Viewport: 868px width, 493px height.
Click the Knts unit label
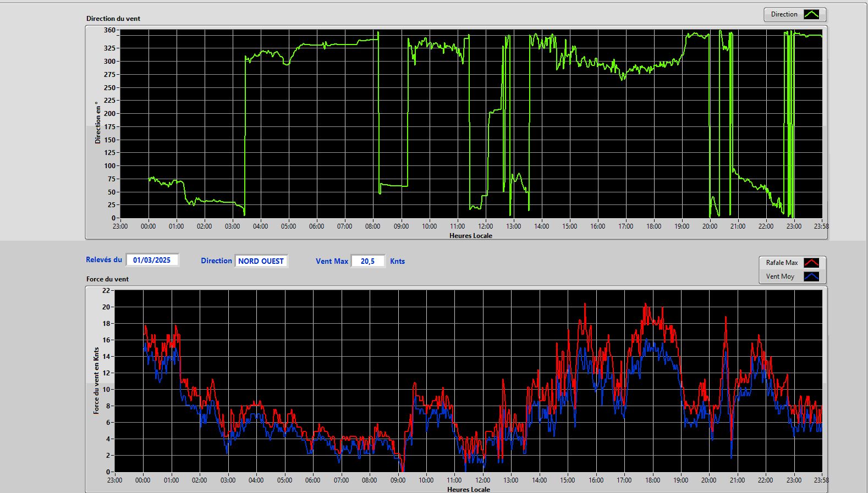click(397, 261)
